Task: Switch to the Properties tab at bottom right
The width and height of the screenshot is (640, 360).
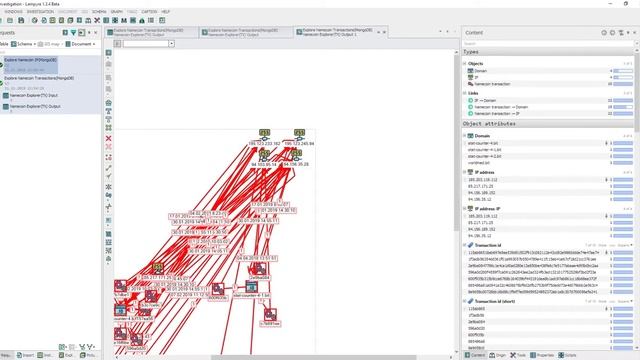Action: tap(542, 355)
